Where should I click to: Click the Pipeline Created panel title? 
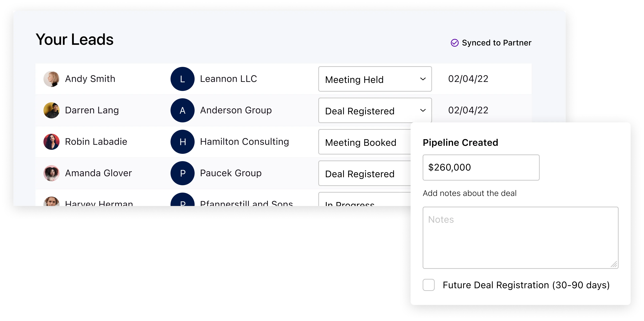click(460, 142)
